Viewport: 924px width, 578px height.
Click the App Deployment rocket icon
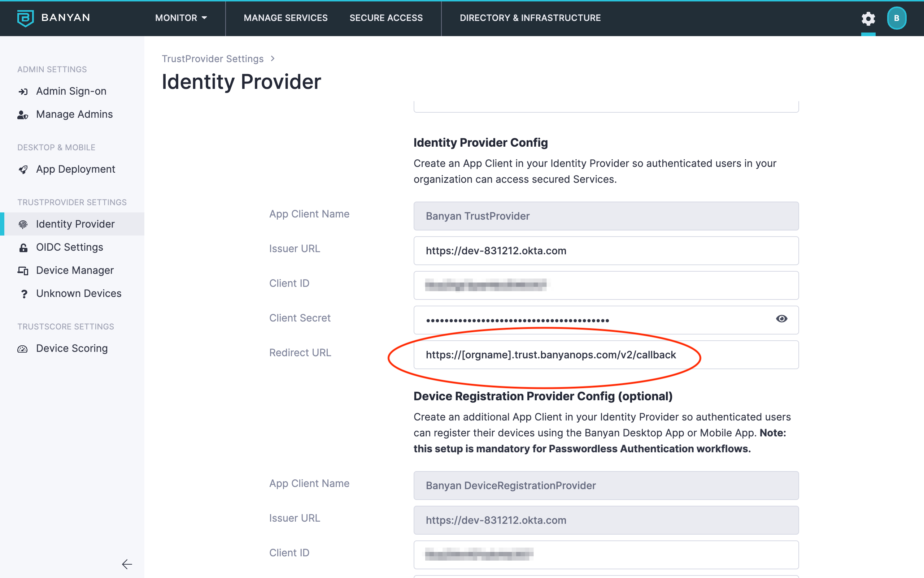point(23,169)
